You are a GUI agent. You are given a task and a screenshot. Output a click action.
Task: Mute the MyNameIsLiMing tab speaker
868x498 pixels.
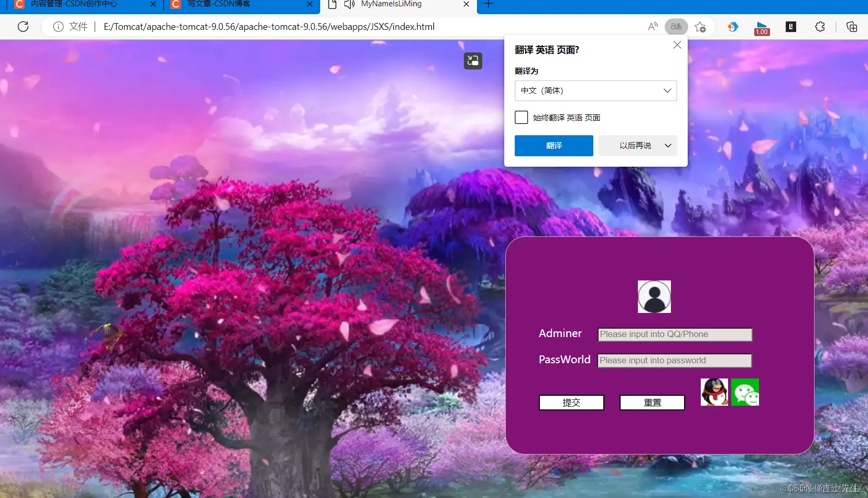tap(350, 4)
